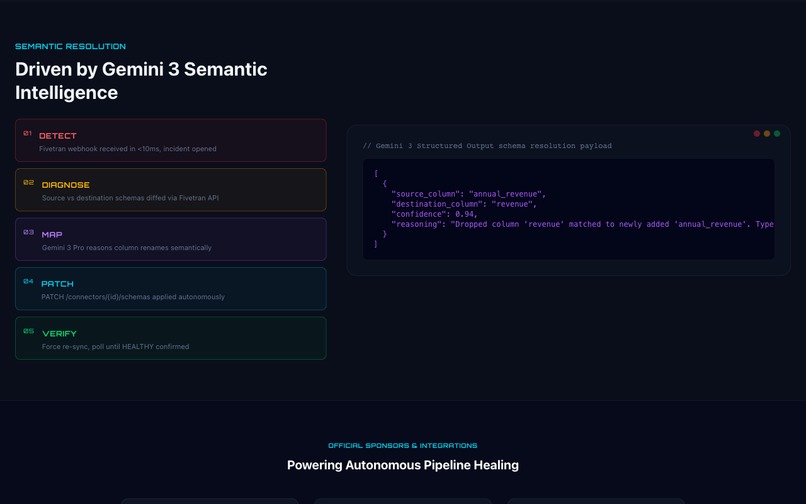Screen dimensions: 806x504
Task: Click step number 02 badge
Action: [28, 183]
